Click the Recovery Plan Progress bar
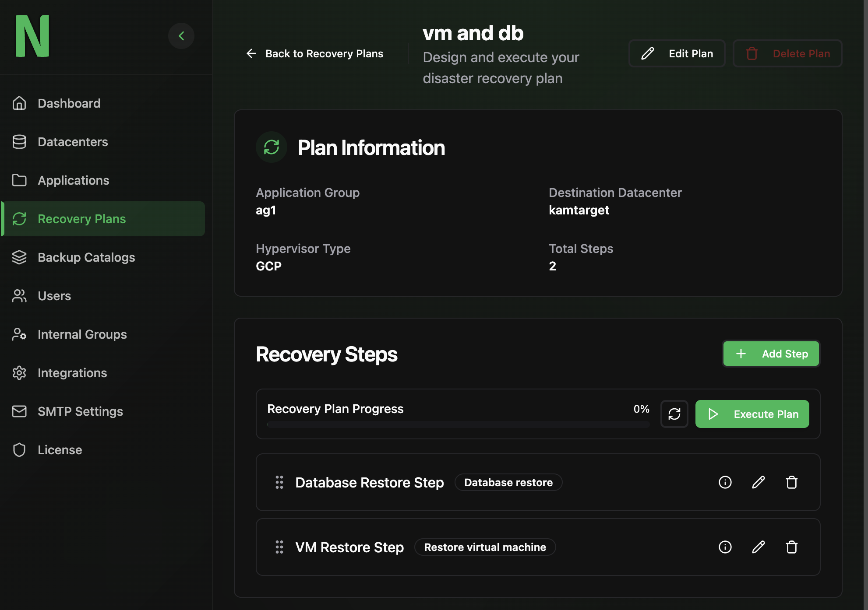Image resolution: width=868 pixels, height=610 pixels. [x=458, y=424]
